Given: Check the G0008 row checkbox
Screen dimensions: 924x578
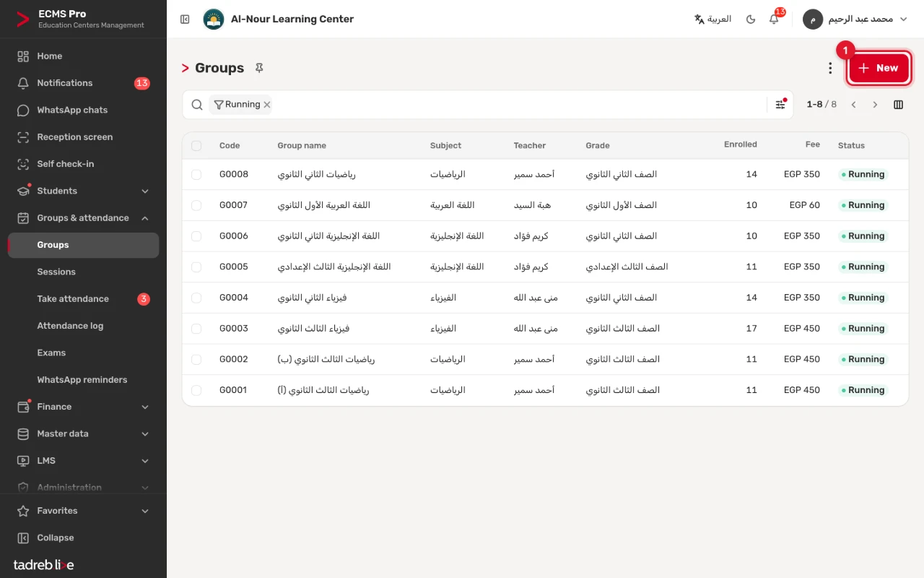Looking at the screenshot, I should [196, 175].
